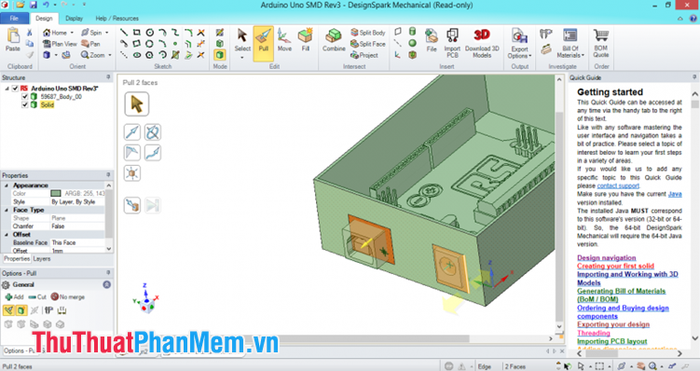Open Importing PCB layout link
Image resolution: width=700 pixels, height=371 pixels.
point(612,342)
